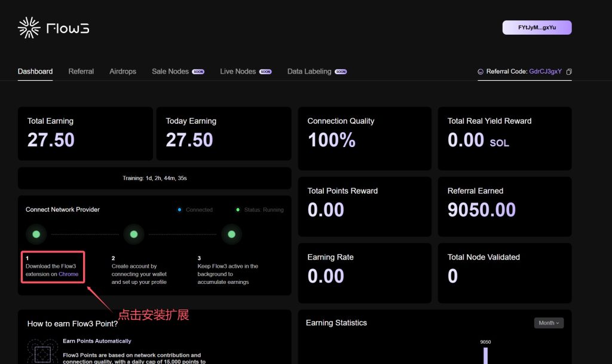The image size is (612, 364).
Task: Click the FYtJyM...gxYu wallet button
Action: pyautogui.click(x=537, y=27)
